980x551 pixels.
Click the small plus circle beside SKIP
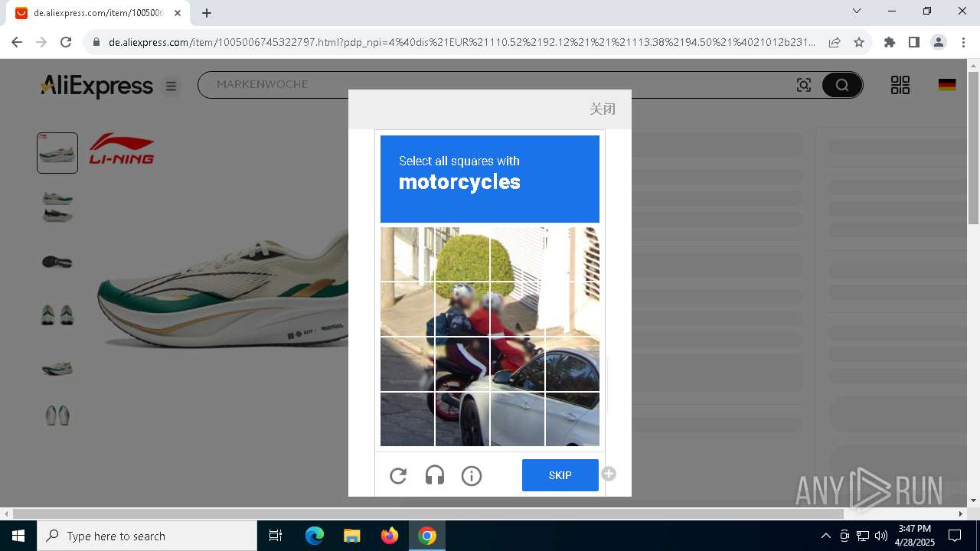(609, 474)
